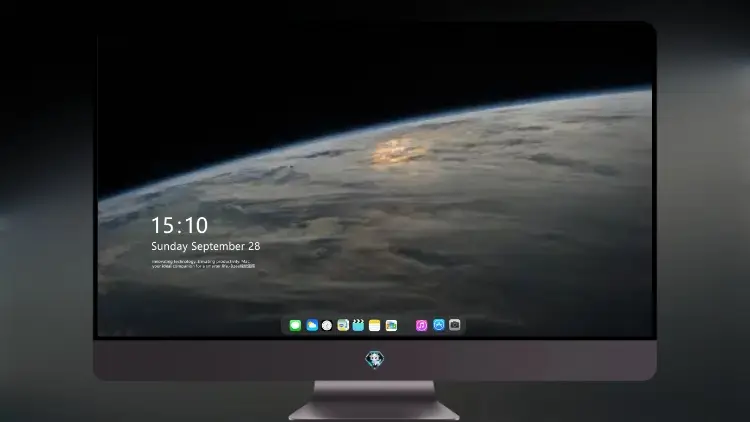This screenshot has height=422, width=750.
Task: Open the green Messages app in dock
Action: (295, 325)
